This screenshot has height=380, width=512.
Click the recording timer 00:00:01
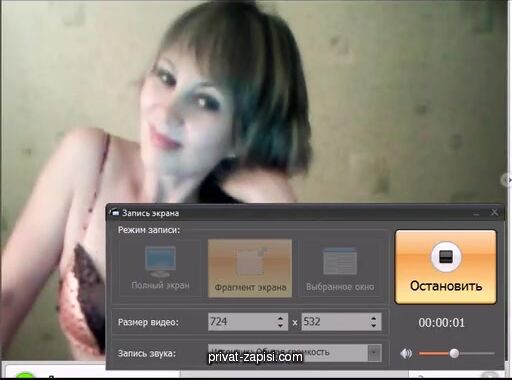coord(441,323)
